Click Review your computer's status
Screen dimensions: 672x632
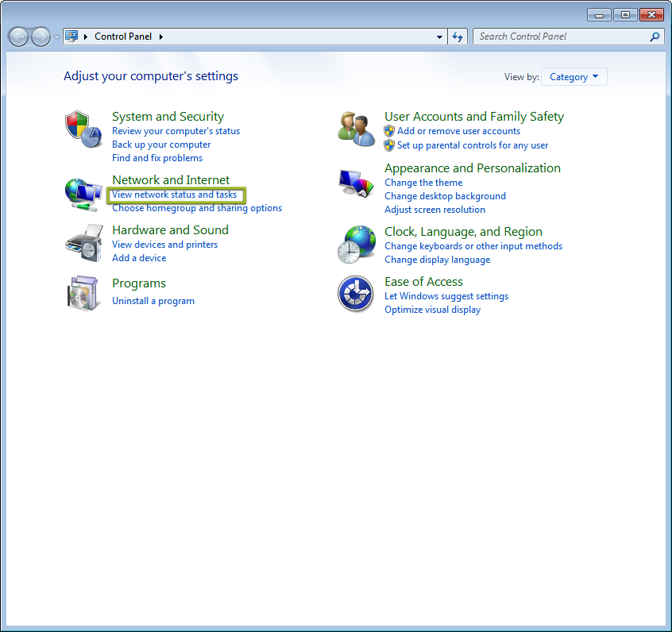[176, 131]
